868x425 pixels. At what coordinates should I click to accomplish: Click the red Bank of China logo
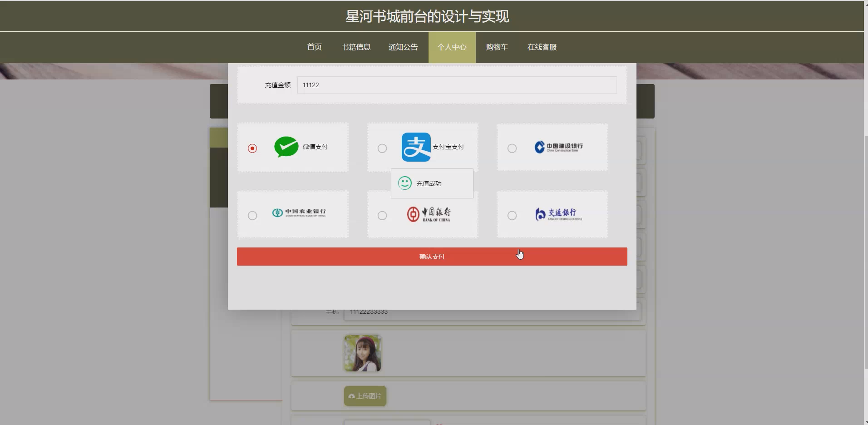[x=429, y=214]
